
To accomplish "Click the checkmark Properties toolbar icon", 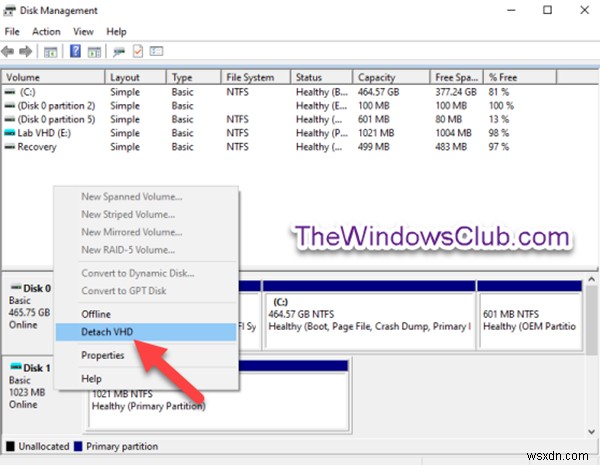I will click(138, 51).
